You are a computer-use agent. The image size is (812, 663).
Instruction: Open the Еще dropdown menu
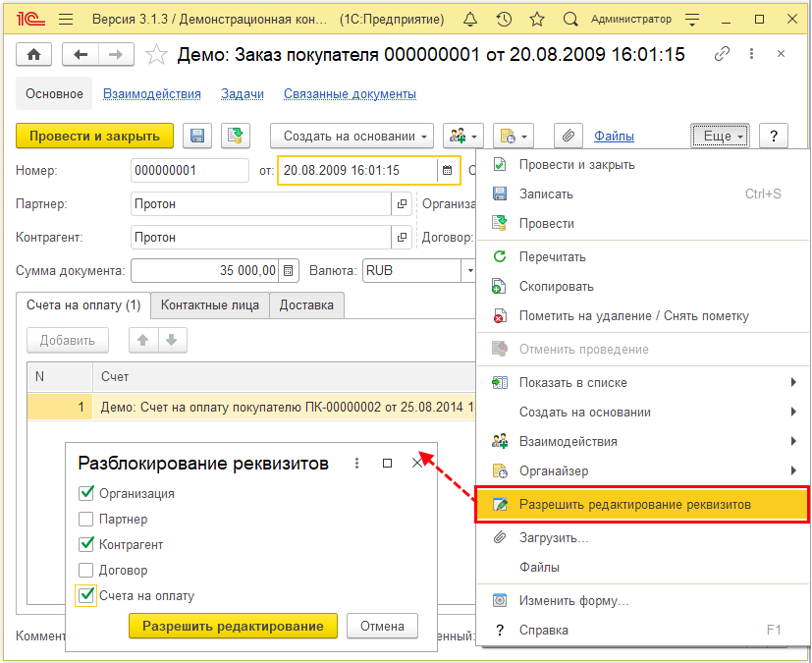pyautogui.click(x=720, y=137)
